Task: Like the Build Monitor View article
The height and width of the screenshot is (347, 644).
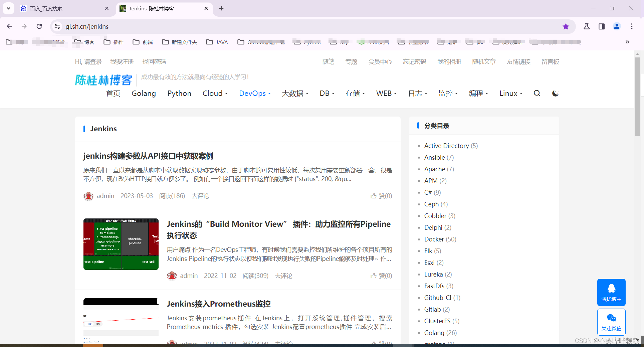Action: point(381,276)
